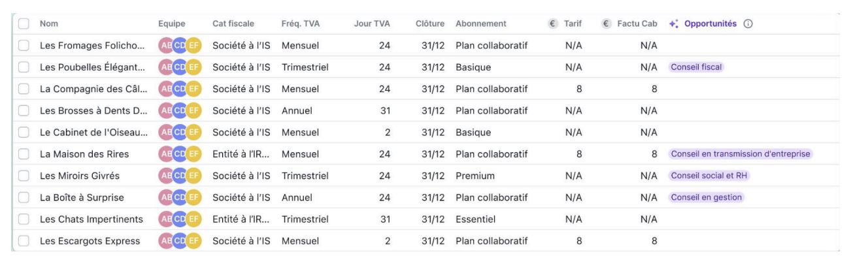Tick the checkbox for Les Miroirs Givrés
The image size is (868, 269).
coord(24,176)
